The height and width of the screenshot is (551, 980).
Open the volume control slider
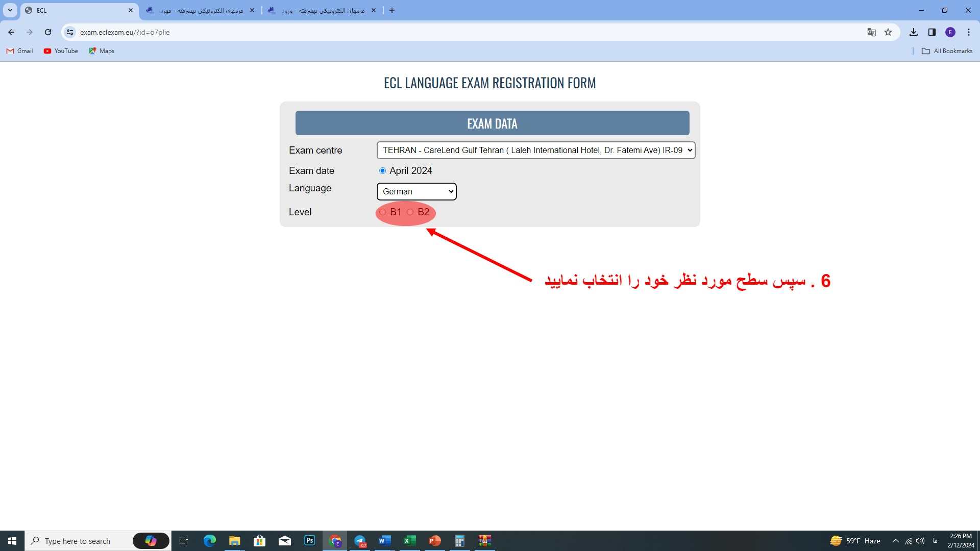(x=921, y=541)
